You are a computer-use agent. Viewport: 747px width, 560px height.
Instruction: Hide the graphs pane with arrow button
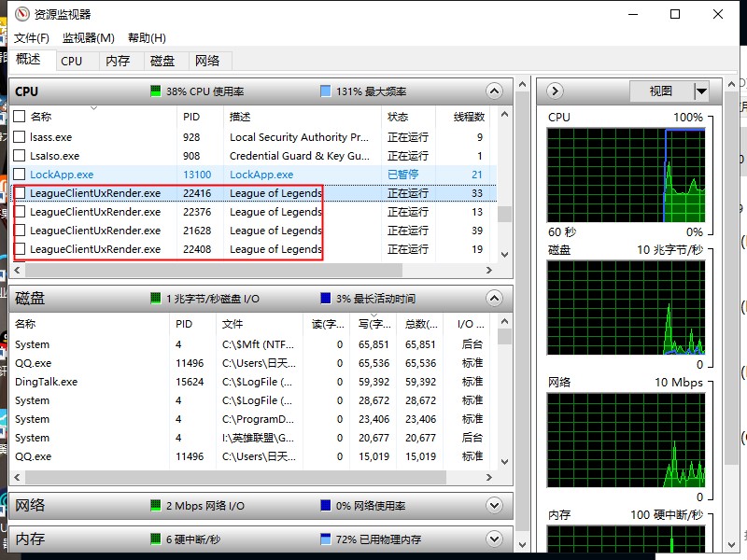(x=555, y=91)
